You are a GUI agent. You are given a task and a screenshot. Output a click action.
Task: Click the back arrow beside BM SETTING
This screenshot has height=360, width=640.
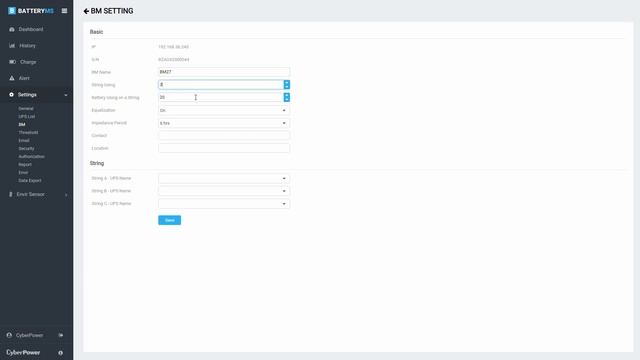86,11
